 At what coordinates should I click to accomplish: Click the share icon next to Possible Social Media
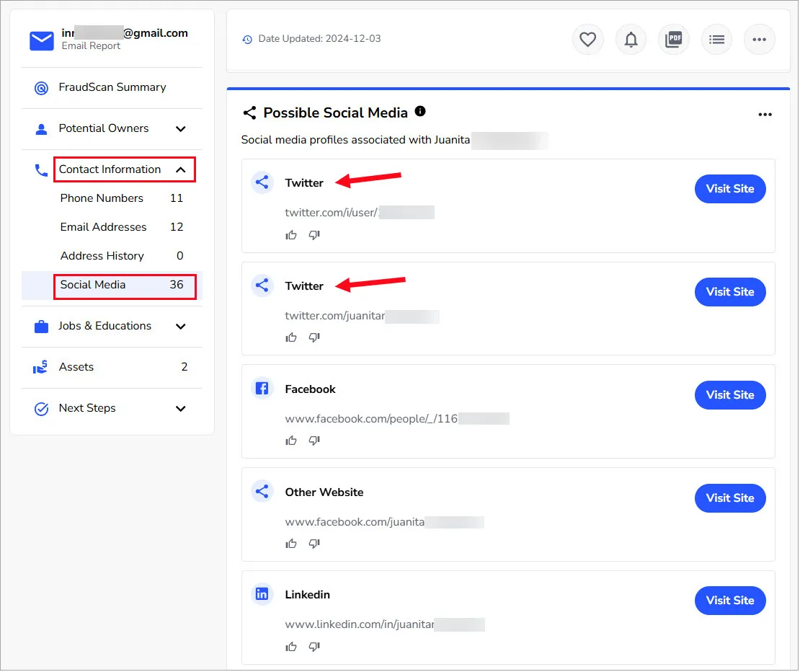pos(249,112)
